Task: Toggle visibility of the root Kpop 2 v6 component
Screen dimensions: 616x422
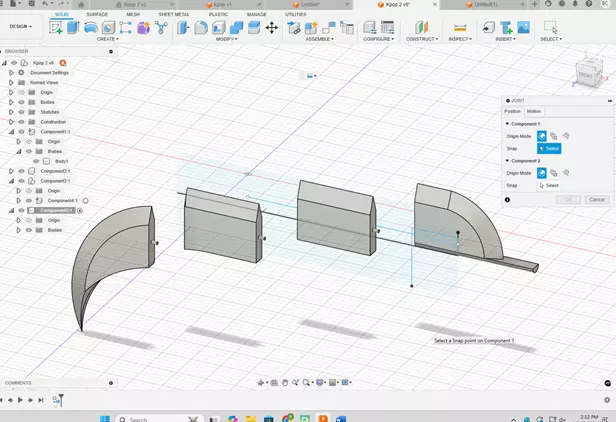Action: [14, 63]
